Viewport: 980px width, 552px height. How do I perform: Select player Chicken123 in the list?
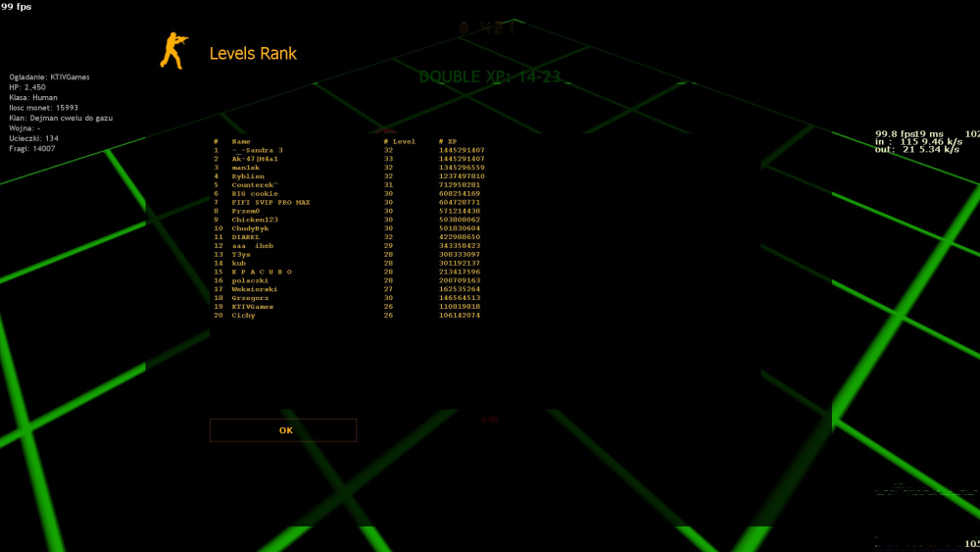[255, 220]
